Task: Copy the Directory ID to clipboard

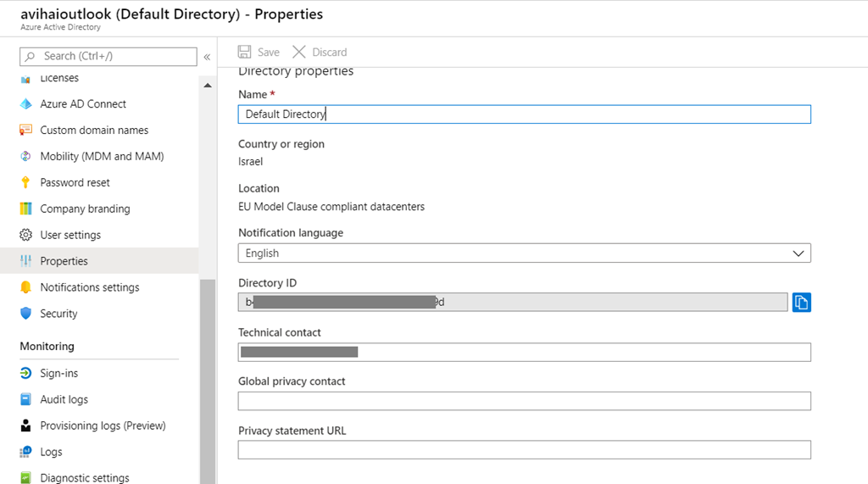Action: [x=801, y=303]
